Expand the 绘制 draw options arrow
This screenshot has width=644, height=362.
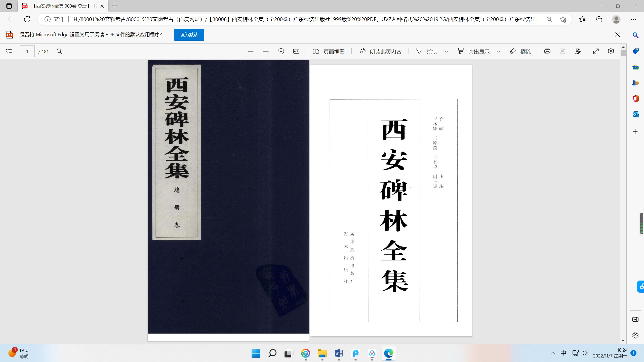pos(447,52)
